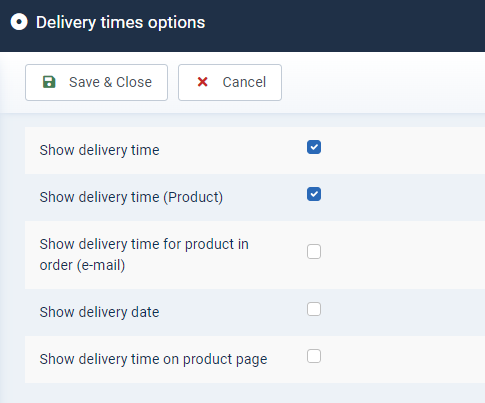Click 'Show delivery time on product page' label
485x403 pixels.
[x=153, y=359]
